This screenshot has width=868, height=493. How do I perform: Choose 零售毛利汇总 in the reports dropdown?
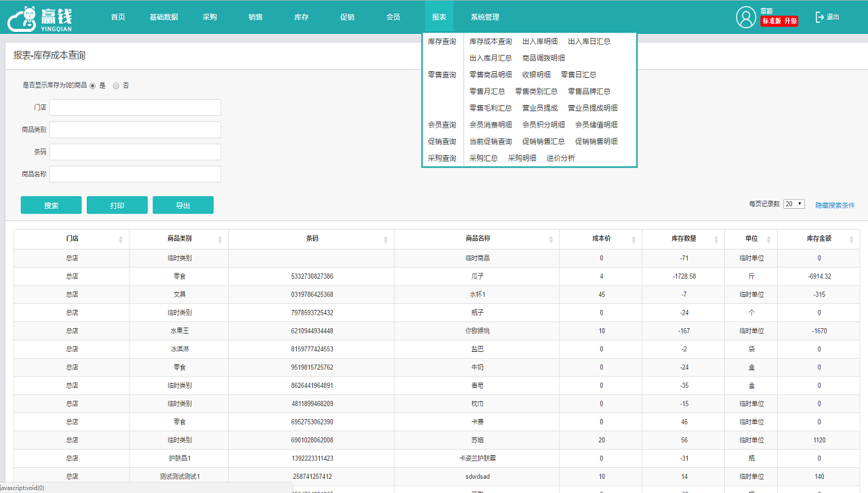coord(491,108)
